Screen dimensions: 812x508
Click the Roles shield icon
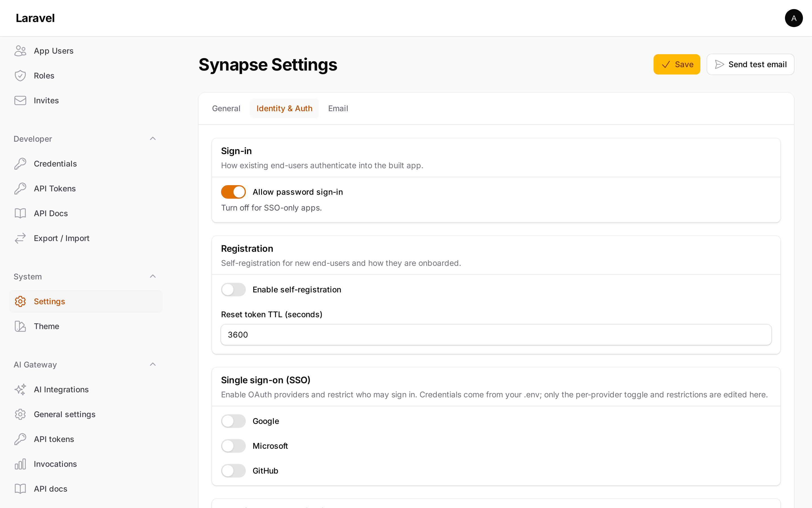tap(20, 76)
